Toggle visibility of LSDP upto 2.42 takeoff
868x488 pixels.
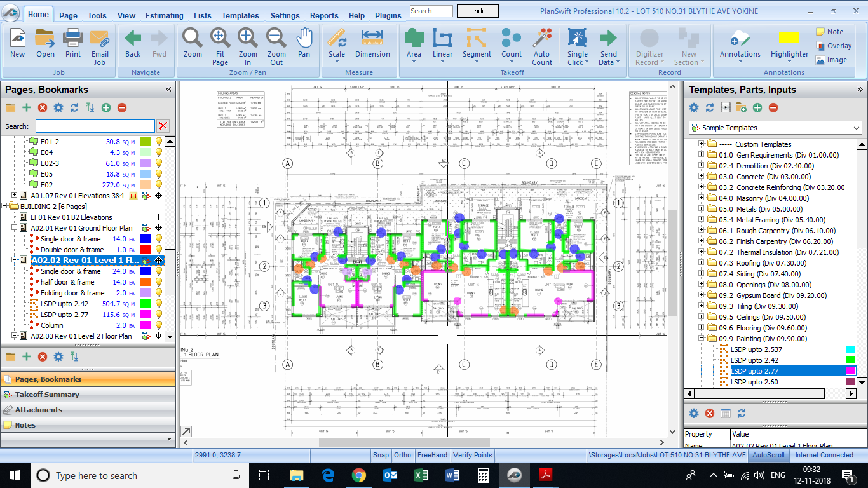coord(159,304)
